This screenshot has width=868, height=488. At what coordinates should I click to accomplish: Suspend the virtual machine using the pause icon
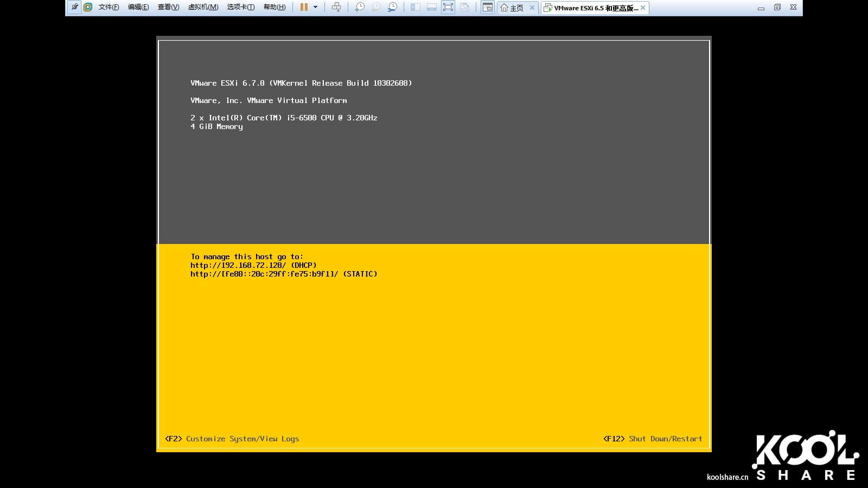point(303,7)
